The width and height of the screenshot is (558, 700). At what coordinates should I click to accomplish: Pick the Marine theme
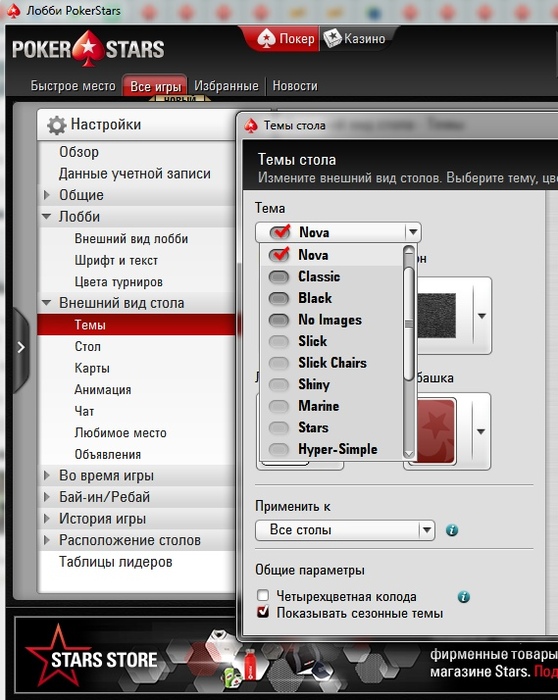pos(331,406)
